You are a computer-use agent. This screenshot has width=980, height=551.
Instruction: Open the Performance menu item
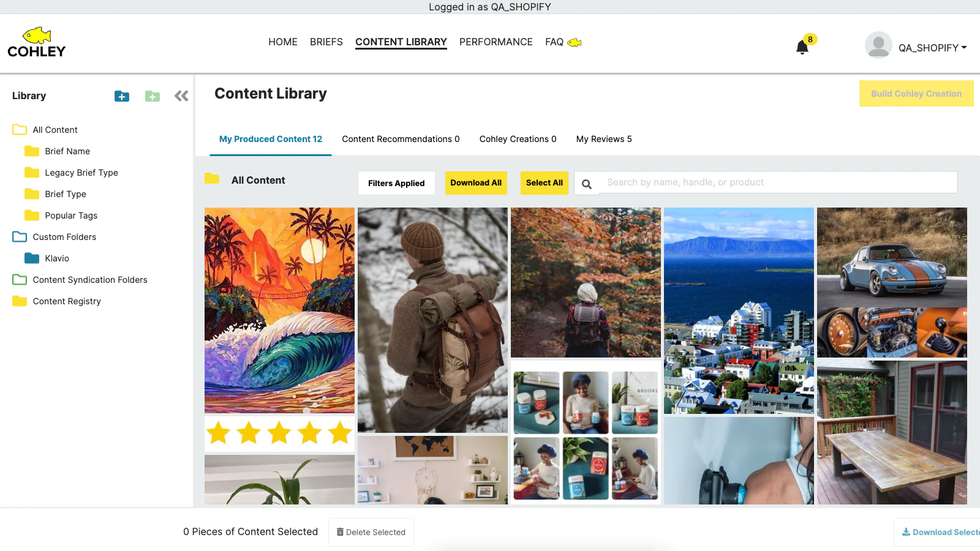coord(496,42)
